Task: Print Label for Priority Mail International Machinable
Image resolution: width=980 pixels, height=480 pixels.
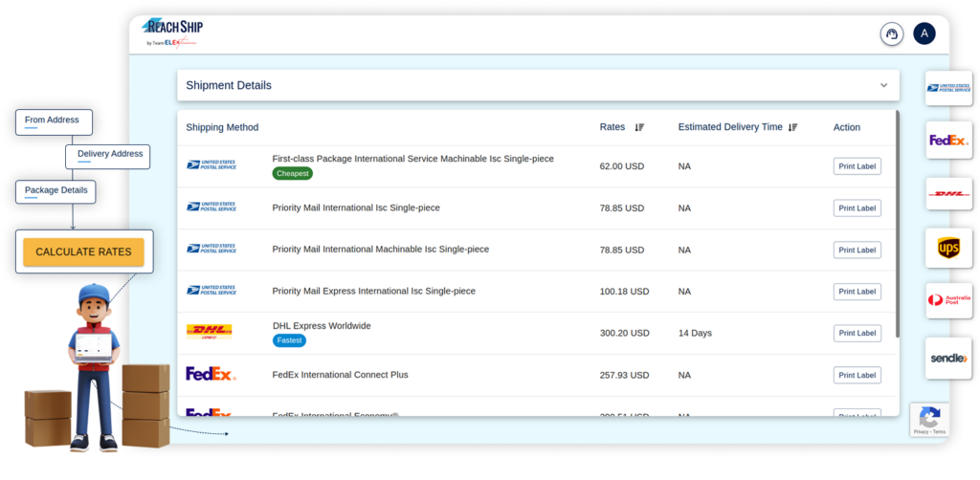Action: click(x=857, y=250)
